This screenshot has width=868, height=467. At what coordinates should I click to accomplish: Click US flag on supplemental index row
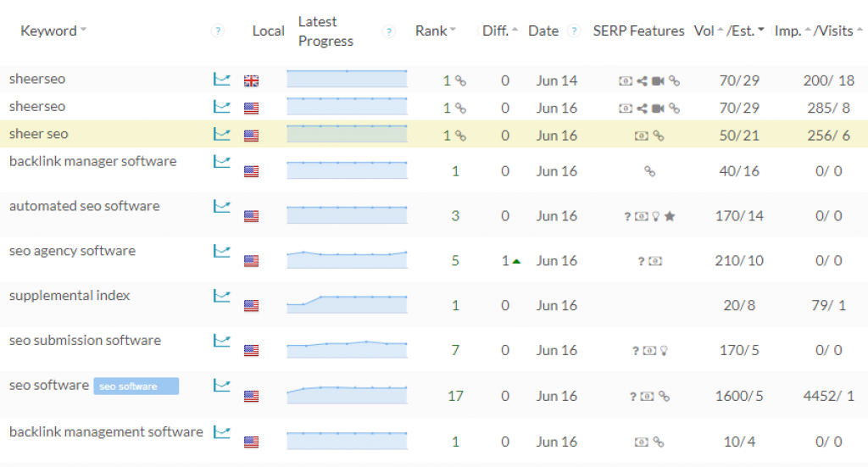251,305
